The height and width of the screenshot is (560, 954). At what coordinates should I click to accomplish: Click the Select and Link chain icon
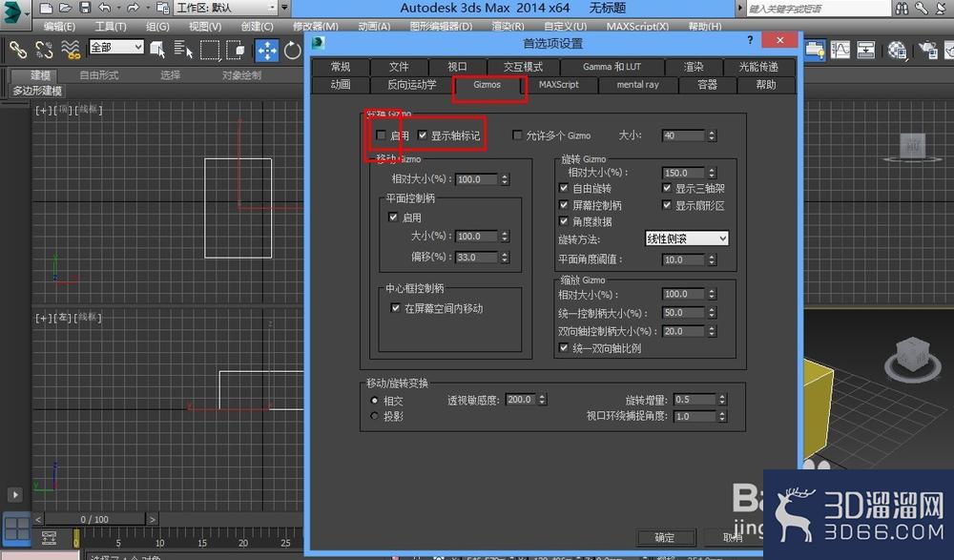(x=17, y=50)
